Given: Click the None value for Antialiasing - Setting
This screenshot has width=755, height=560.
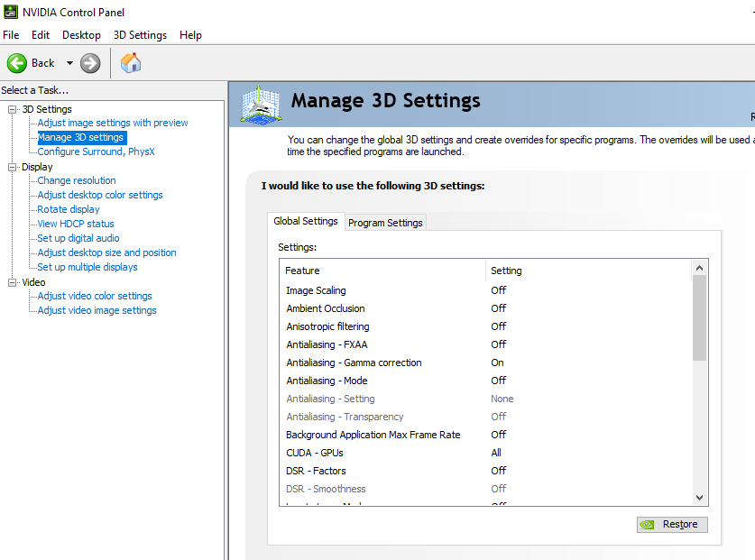Looking at the screenshot, I should pos(502,399).
